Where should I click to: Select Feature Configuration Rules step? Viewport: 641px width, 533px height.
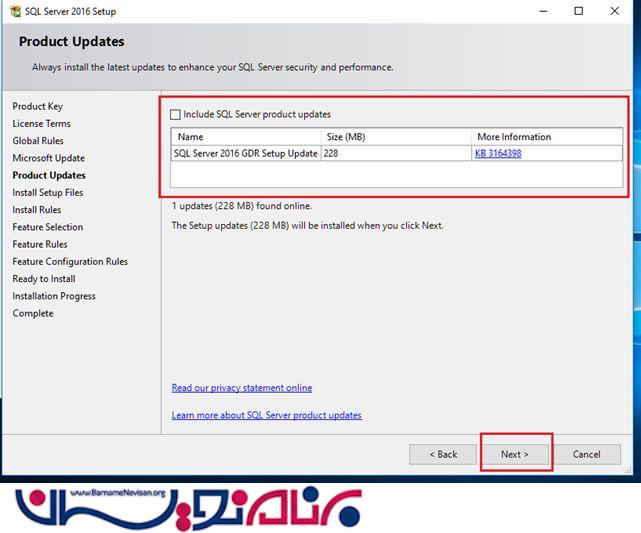click(70, 262)
